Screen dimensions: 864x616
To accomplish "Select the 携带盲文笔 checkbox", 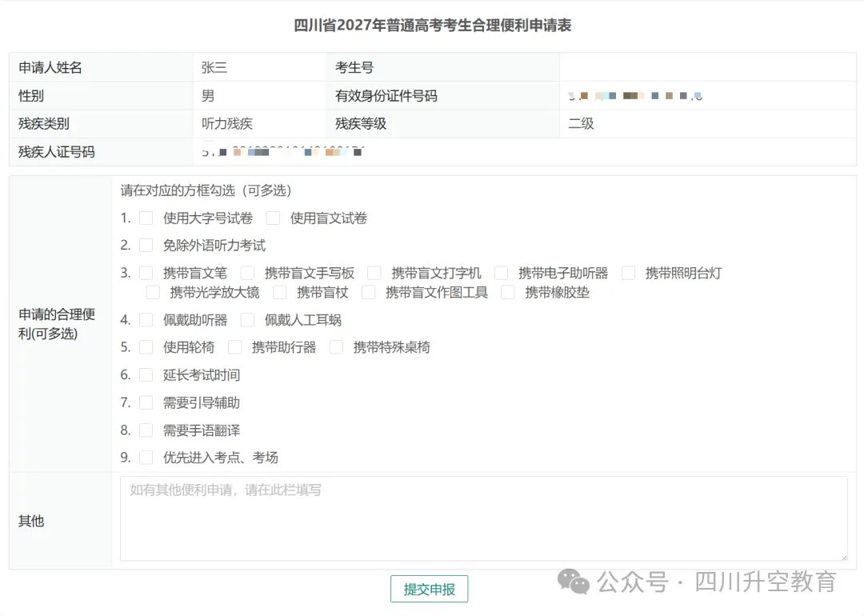I will (x=146, y=273).
